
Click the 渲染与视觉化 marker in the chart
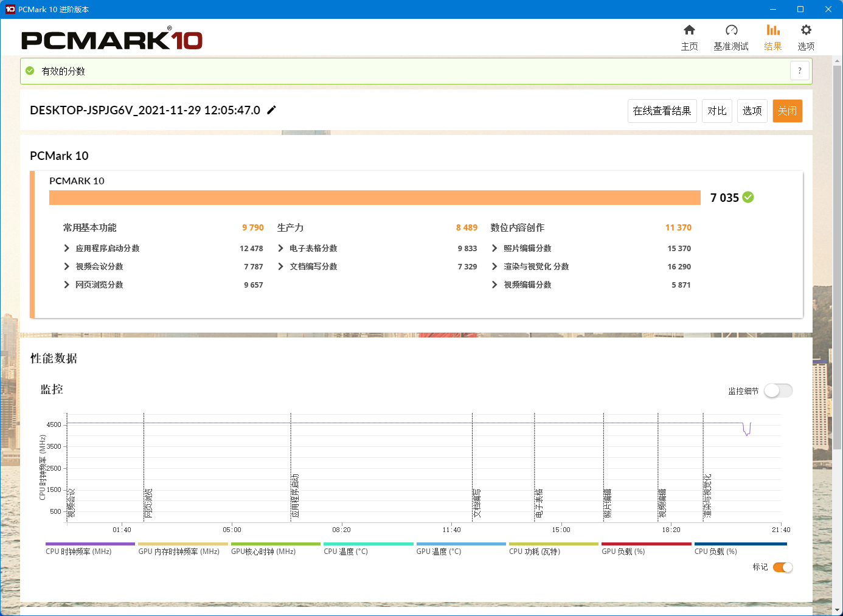pyautogui.click(x=707, y=496)
